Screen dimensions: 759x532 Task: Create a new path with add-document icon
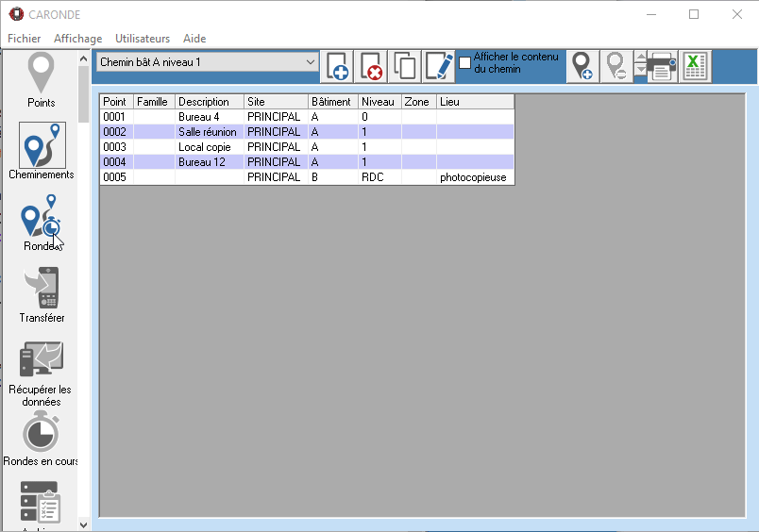coord(337,66)
